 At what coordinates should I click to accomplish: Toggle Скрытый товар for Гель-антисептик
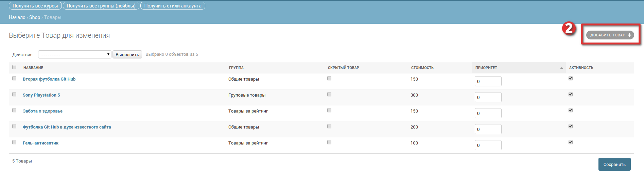[x=329, y=142]
